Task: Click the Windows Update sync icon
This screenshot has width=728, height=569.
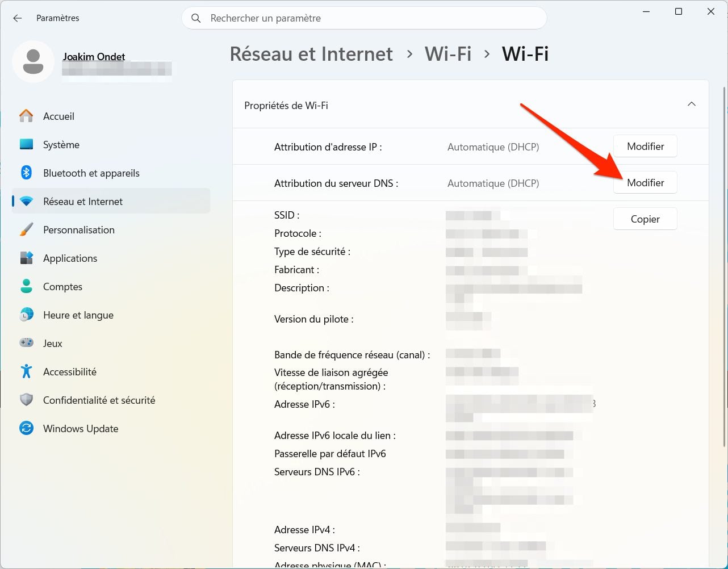Action: click(x=26, y=428)
